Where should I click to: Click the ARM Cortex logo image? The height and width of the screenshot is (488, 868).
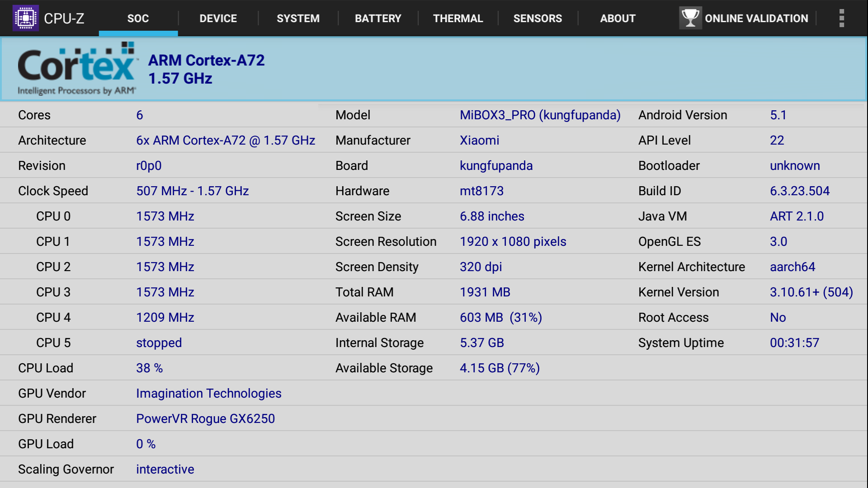[77, 69]
